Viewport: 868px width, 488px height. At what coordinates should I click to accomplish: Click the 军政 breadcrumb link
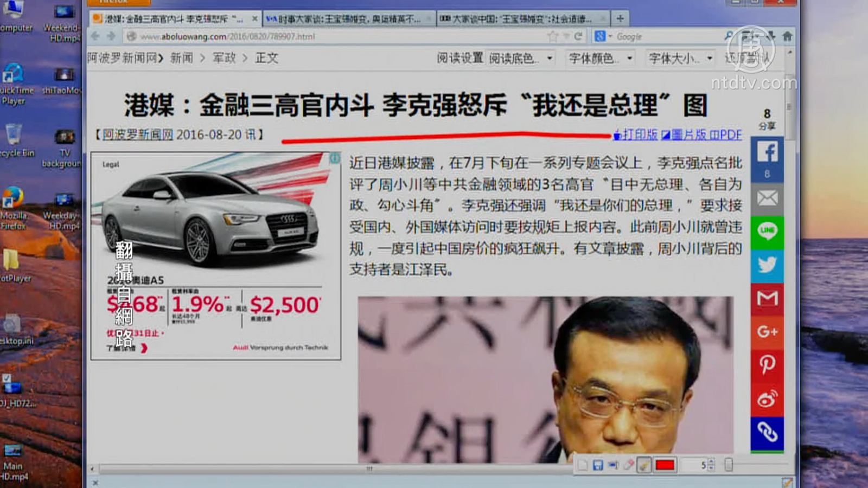click(x=224, y=58)
